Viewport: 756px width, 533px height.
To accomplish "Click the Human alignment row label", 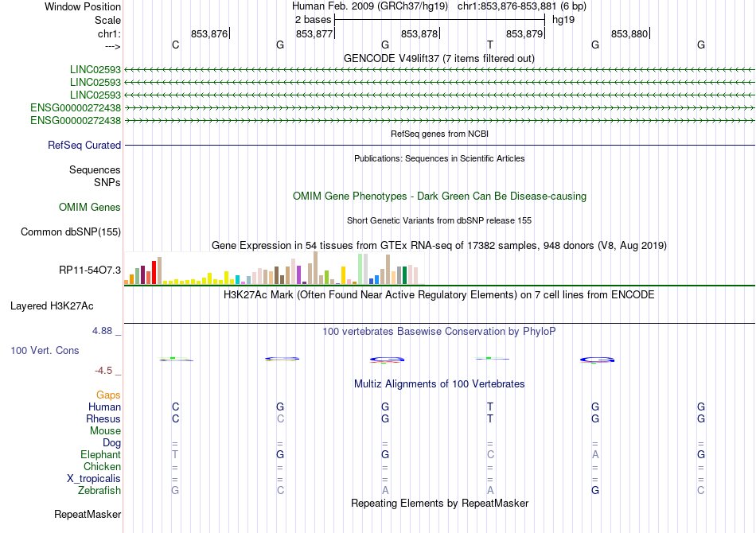I will (x=104, y=407).
